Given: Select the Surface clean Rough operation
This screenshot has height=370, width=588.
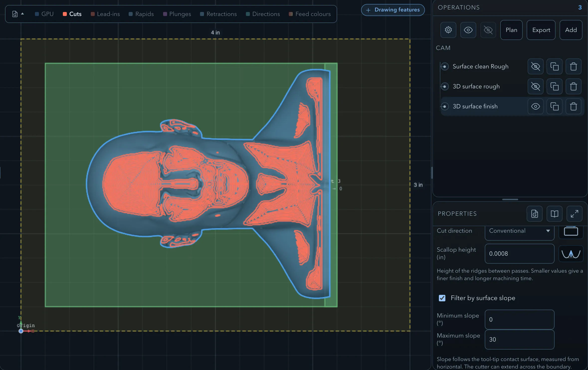Looking at the screenshot, I should [x=480, y=66].
